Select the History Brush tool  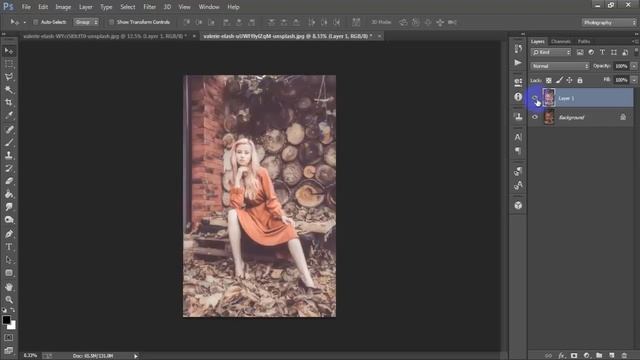click(x=9, y=168)
